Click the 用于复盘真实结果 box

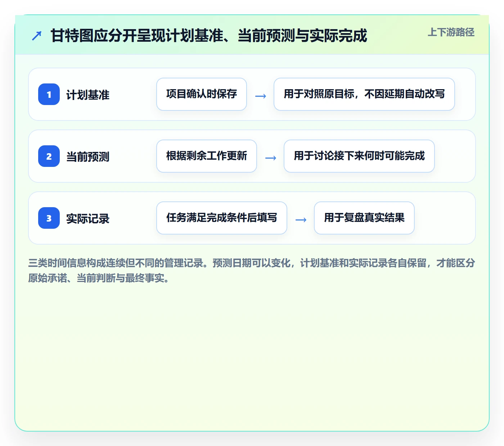coord(364,218)
